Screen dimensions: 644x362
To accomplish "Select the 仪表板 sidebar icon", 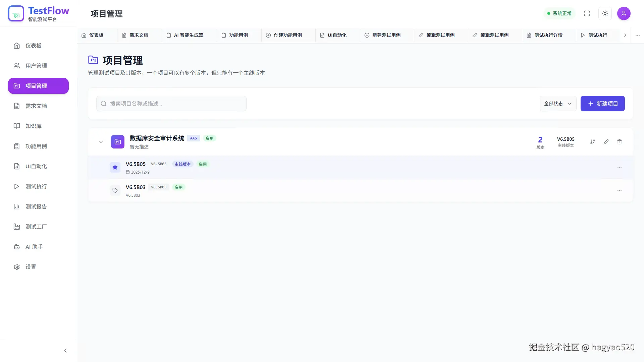I will pyautogui.click(x=17, y=46).
